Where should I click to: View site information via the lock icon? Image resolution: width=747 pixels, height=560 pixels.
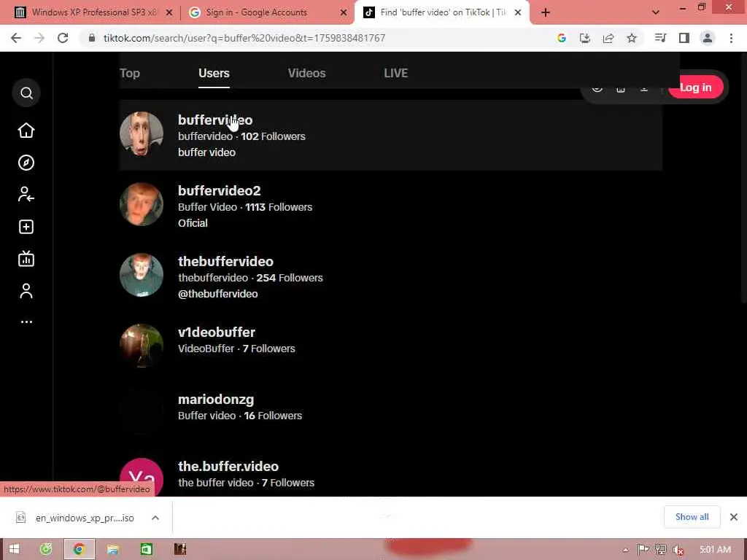91,38
